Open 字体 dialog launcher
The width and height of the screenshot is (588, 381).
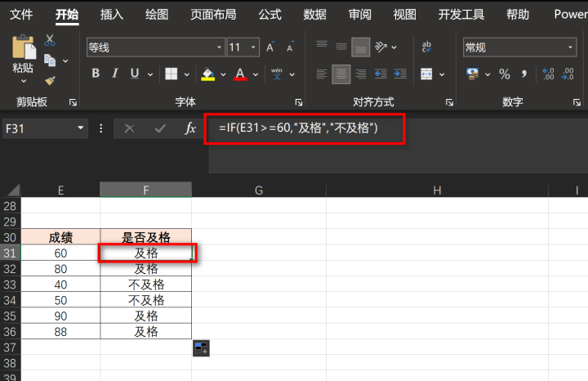click(x=299, y=102)
